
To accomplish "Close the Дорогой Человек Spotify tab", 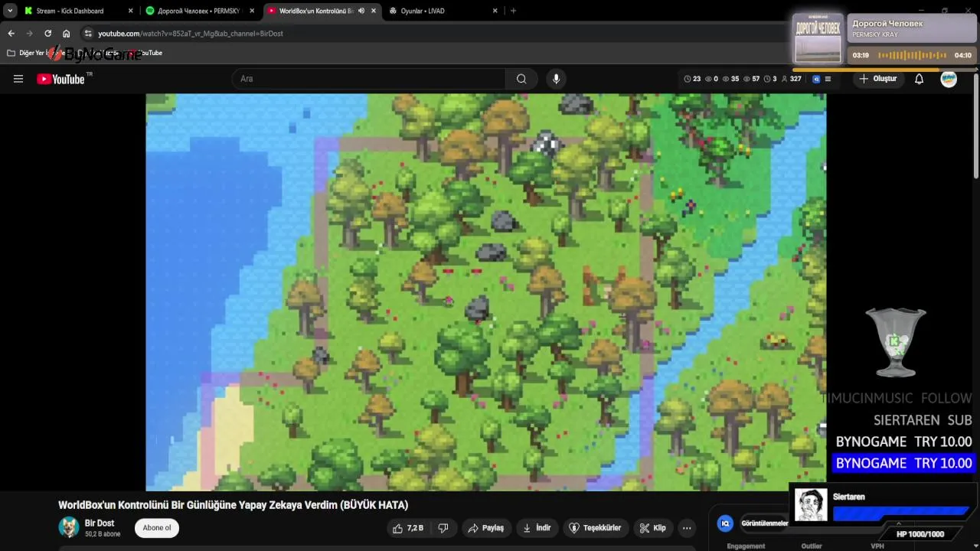I will [x=252, y=11].
